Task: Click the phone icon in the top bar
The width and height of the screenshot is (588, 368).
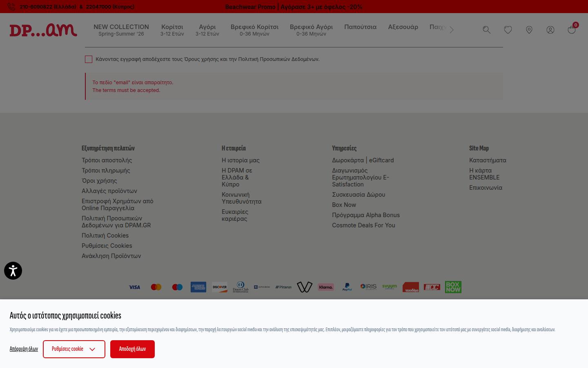Action: (11, 7)
